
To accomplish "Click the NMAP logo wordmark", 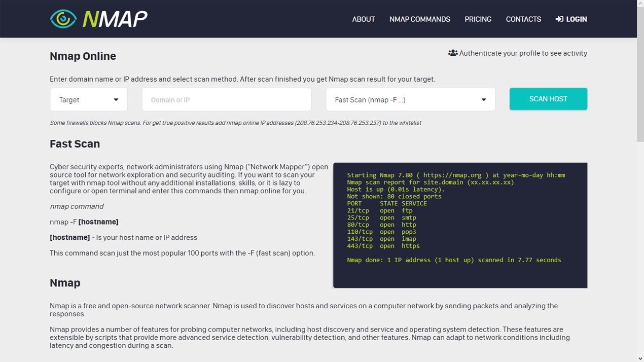I will coord(115,19).
